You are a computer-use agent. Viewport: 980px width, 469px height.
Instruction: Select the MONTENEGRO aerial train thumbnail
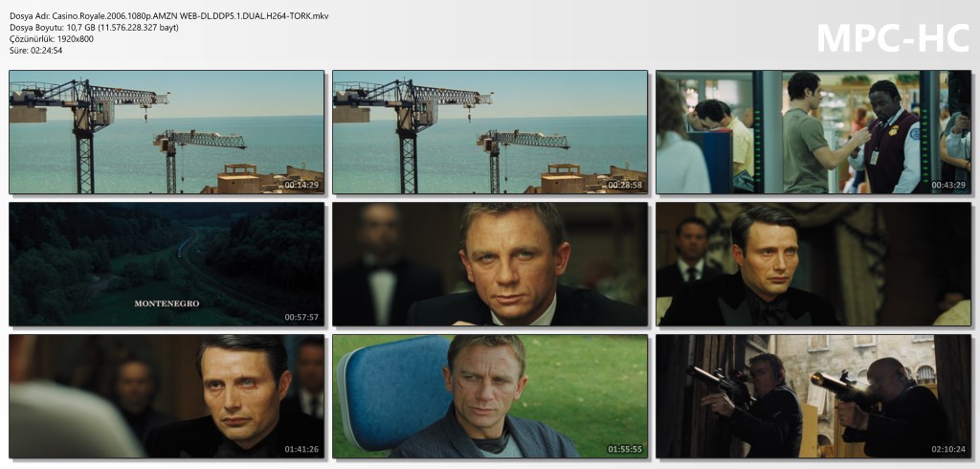[x=167, y=264]
